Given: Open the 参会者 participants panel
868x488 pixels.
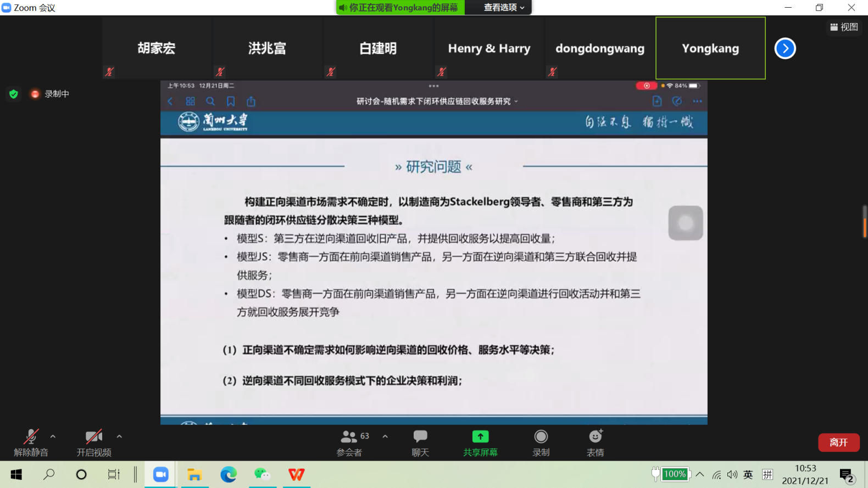Looking at the screenshot, I should (349, 442).
